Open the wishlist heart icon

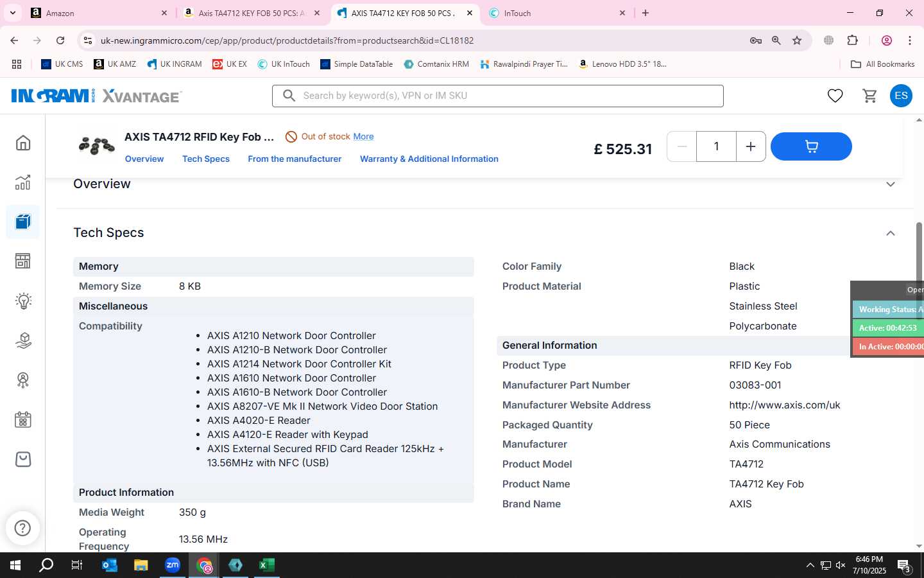835,96
